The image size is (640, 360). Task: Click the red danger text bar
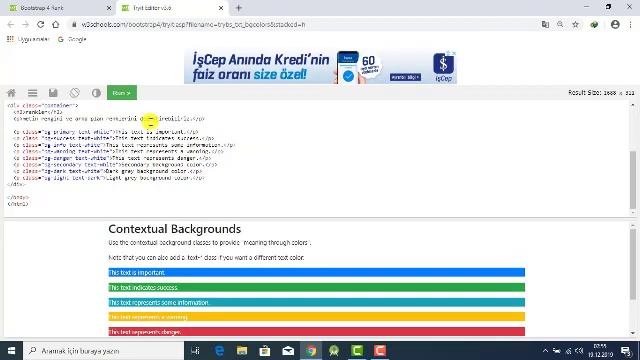pos(317,332)
